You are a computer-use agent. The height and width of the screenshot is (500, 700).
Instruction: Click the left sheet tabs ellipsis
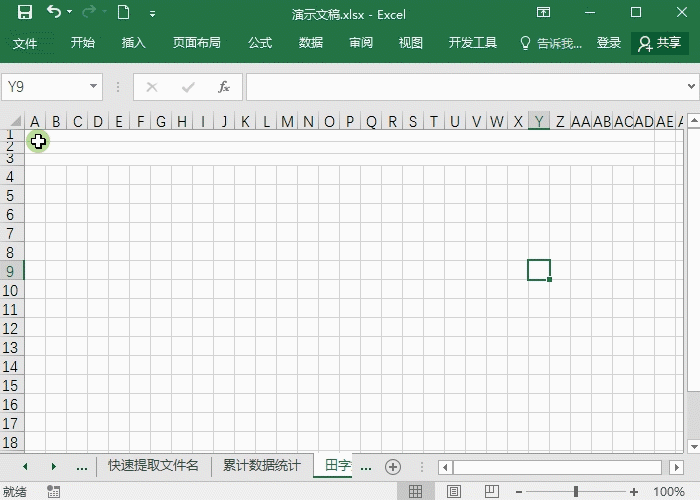82,467
